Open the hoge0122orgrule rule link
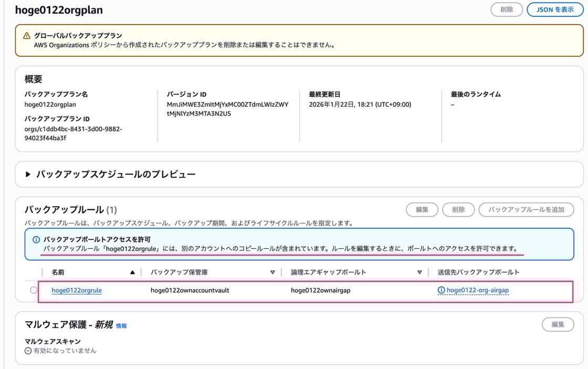The height and width of the screenshot is (369, 588). [x=77, y=290]
